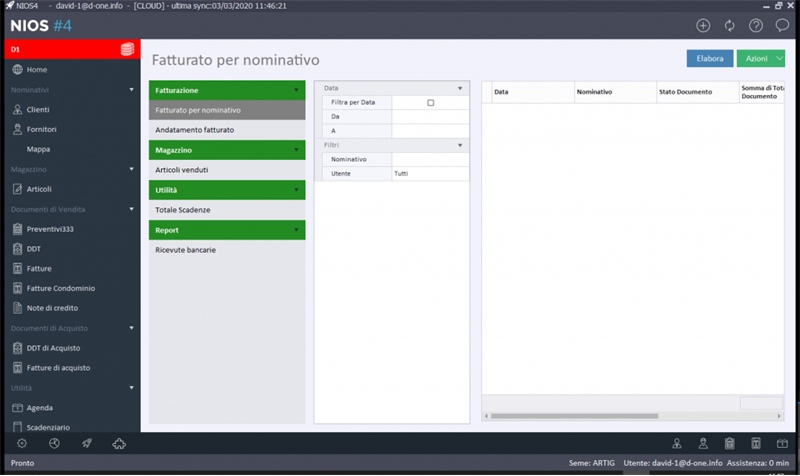Collapse the Nominativi sidebar section
This screenshot has height=476, width=800.
click(x=131, y=90)
